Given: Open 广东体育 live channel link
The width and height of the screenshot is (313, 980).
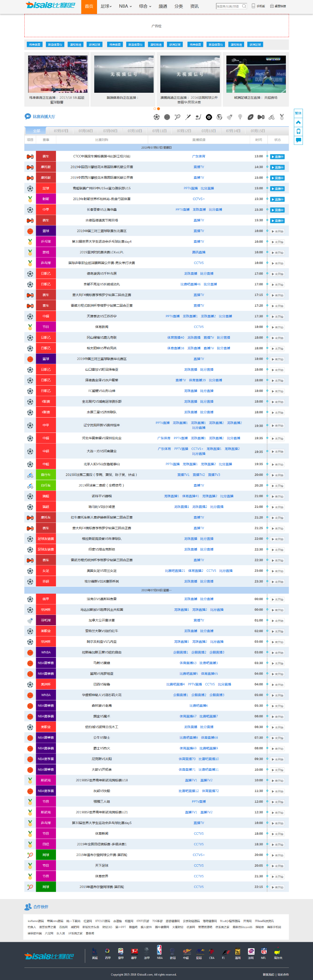Looking at the screenshot, I should pos(199,156).
